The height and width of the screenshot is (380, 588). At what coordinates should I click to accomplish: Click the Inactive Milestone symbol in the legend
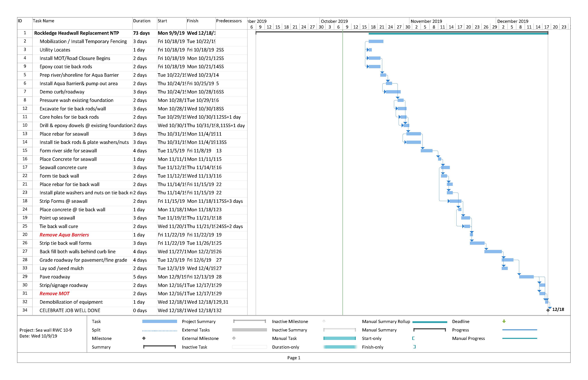[x=324, y=321]
